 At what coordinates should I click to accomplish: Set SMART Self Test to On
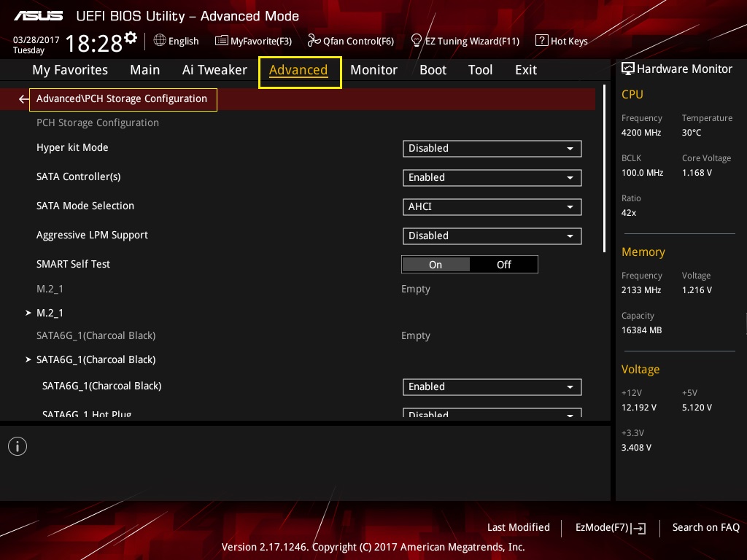tap(436, 265)
